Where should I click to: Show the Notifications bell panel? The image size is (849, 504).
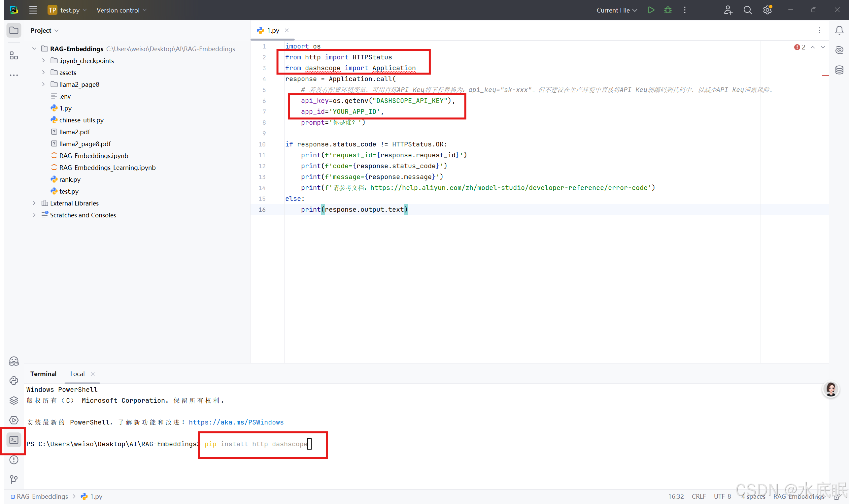click(839, 31)
